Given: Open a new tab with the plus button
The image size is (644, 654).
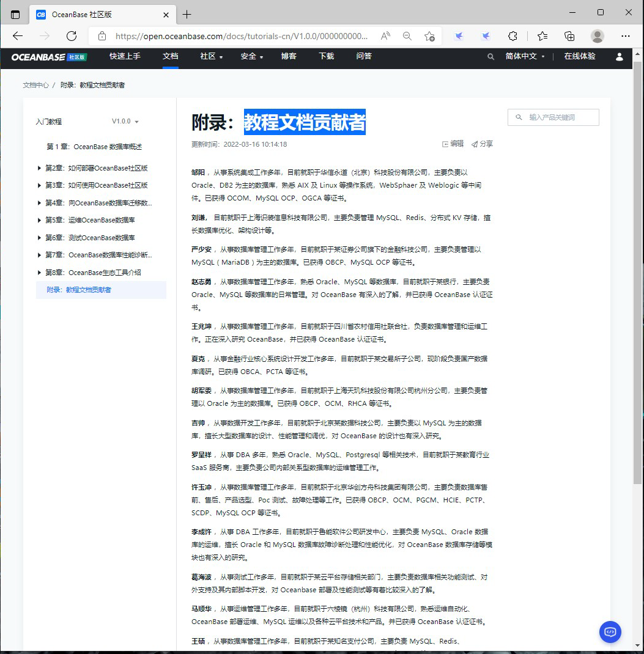Looking at the screenshot, I should 187,15.
